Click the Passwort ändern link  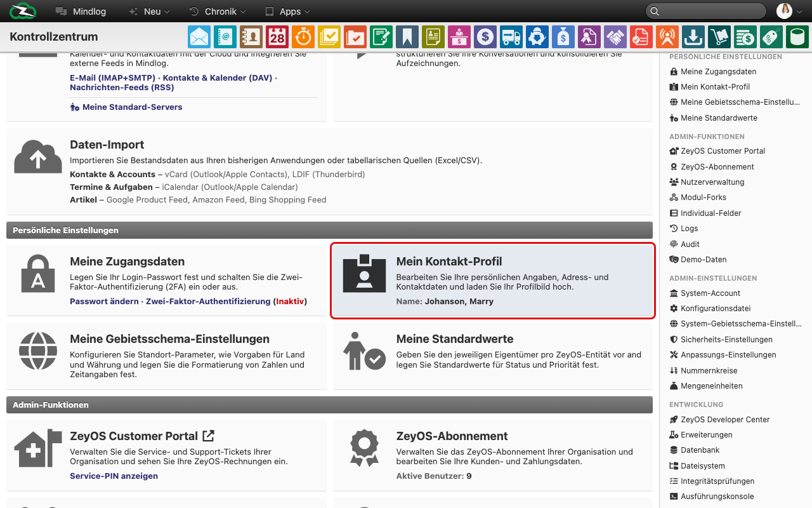coord(104,301)
